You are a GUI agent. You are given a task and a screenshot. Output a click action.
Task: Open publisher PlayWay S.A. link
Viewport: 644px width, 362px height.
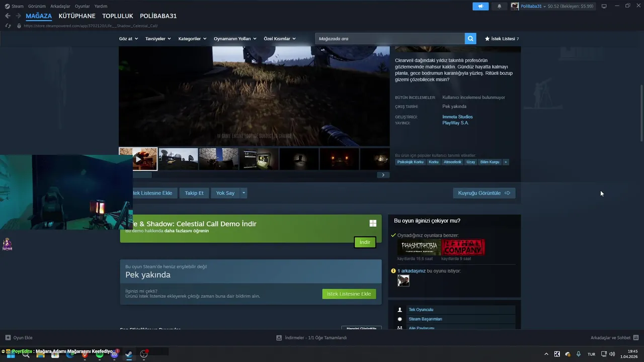455,123
